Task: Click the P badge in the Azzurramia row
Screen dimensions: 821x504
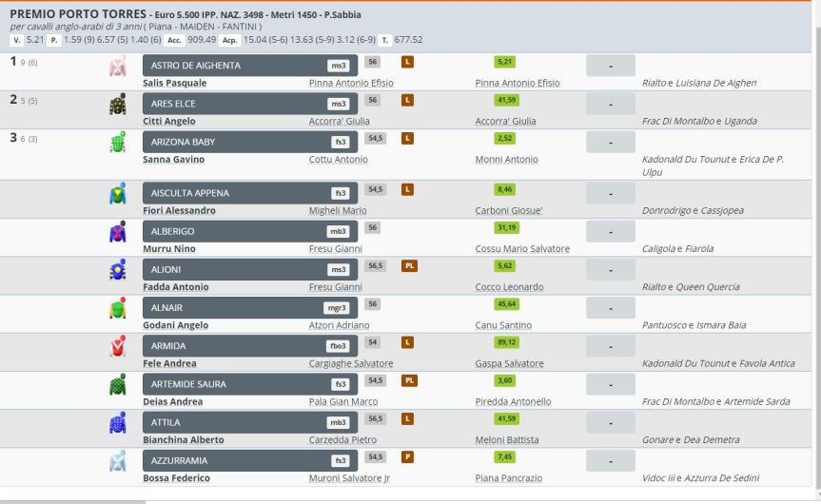Action: (x=408, y=456)
